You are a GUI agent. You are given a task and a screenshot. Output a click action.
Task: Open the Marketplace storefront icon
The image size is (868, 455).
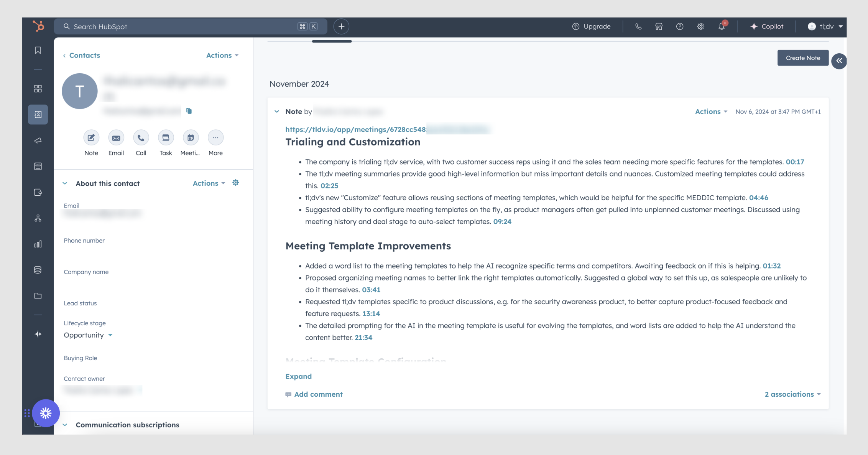click(x=659, y=26)
